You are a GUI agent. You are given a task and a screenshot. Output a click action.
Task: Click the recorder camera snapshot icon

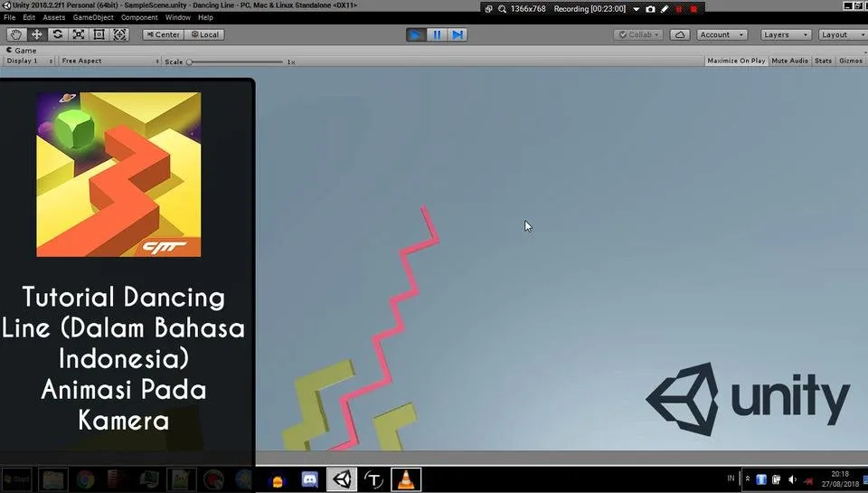click(x=650, y=9)
